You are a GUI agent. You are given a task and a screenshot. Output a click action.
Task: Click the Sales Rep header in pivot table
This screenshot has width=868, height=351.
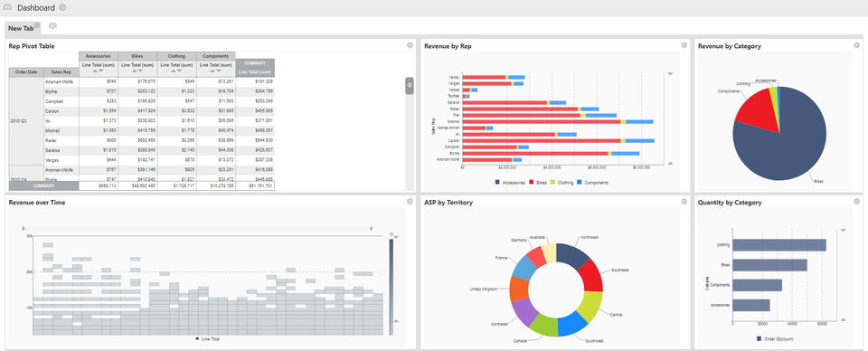[61, 72]
